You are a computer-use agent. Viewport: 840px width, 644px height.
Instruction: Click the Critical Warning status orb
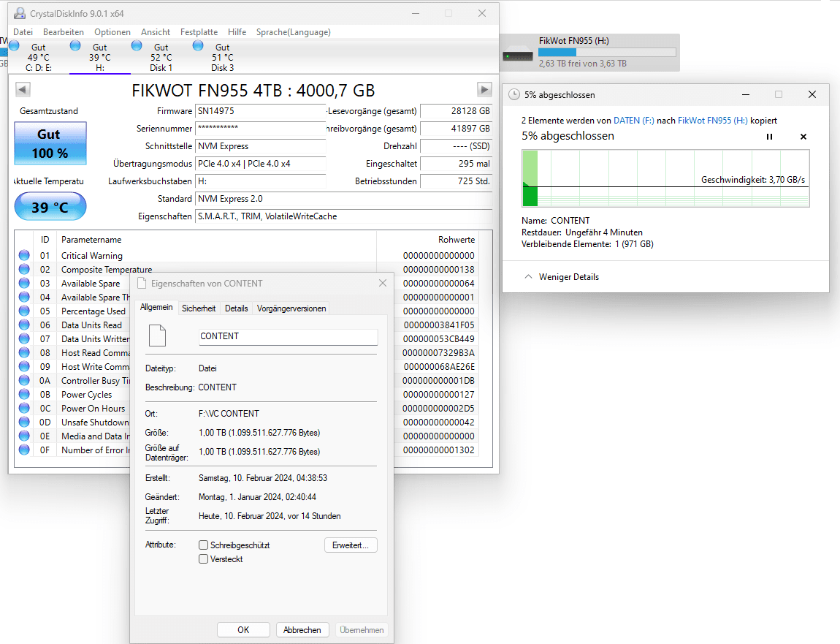(24, 255)
